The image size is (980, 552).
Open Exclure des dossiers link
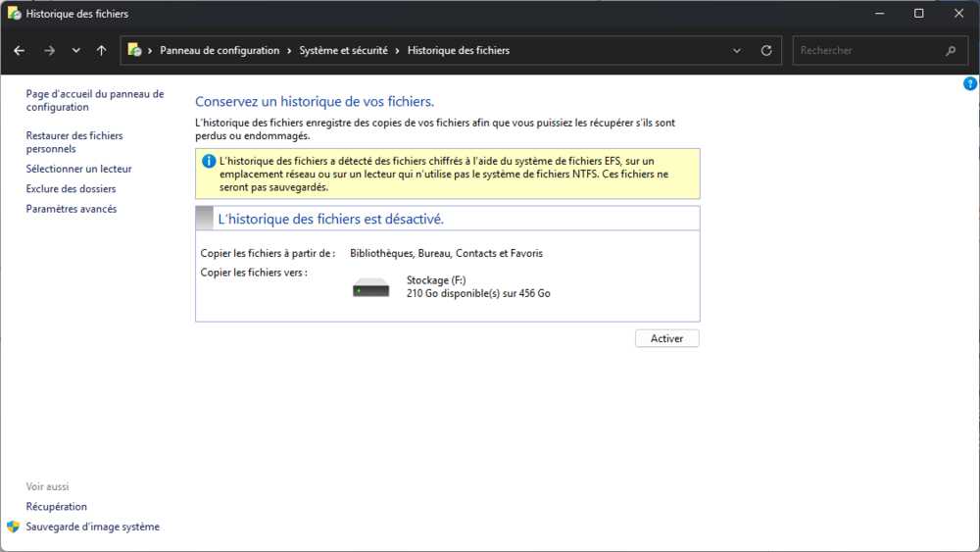point(71,188)
